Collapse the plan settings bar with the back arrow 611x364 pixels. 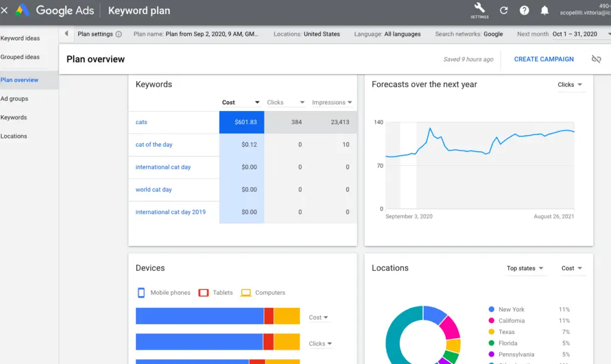(66, 33)
